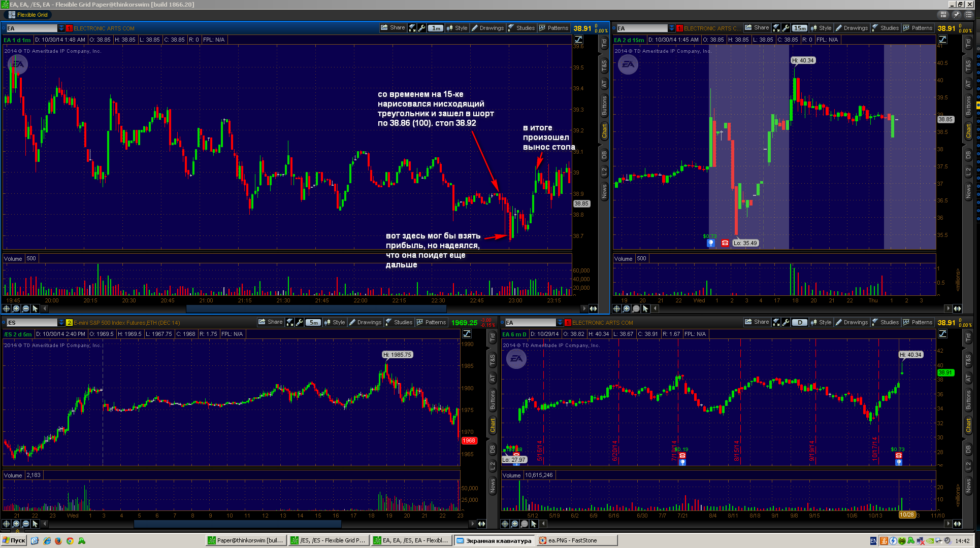The width and height of the screenshot is (980, 548).
Task: Expand symbol dropdown arrow next to /ES field
Action: (61, 323)
